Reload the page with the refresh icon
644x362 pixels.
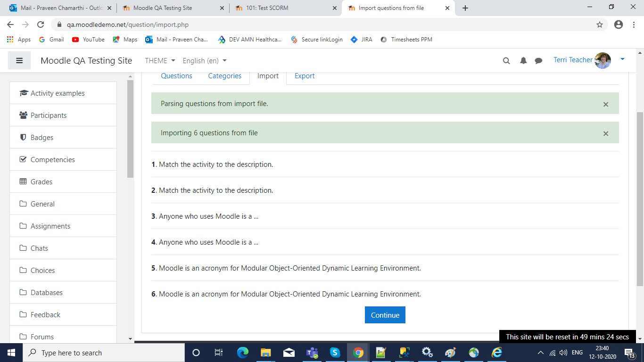(41, 25)
